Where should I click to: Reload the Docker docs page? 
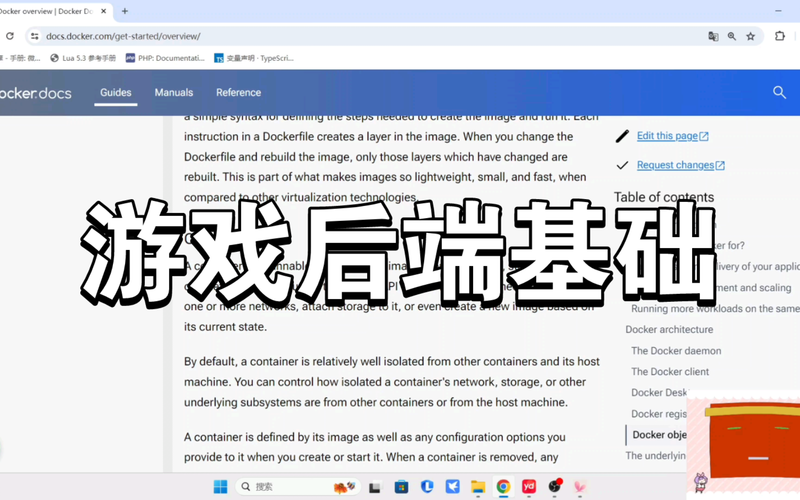pos(10,36)
